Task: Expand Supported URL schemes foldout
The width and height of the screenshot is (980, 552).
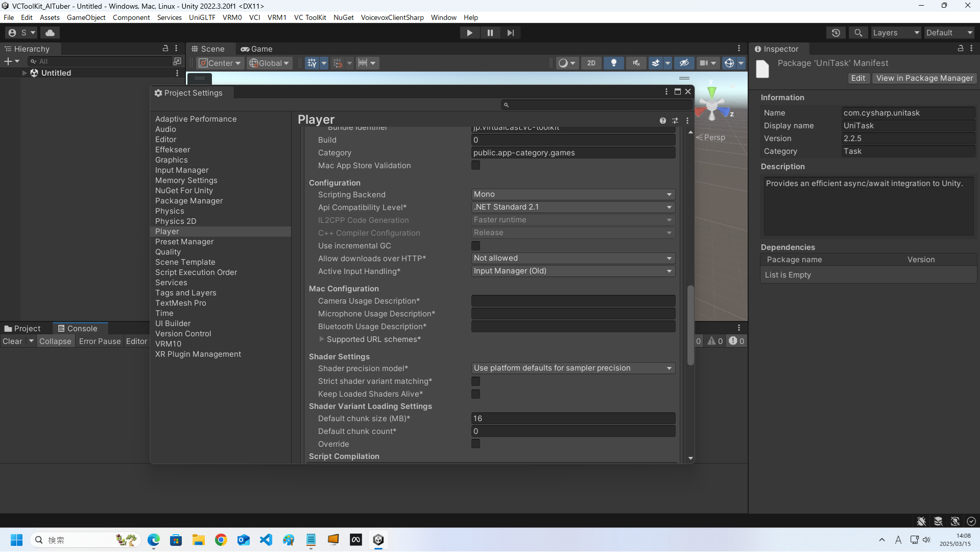Action: tap(322, 339)
